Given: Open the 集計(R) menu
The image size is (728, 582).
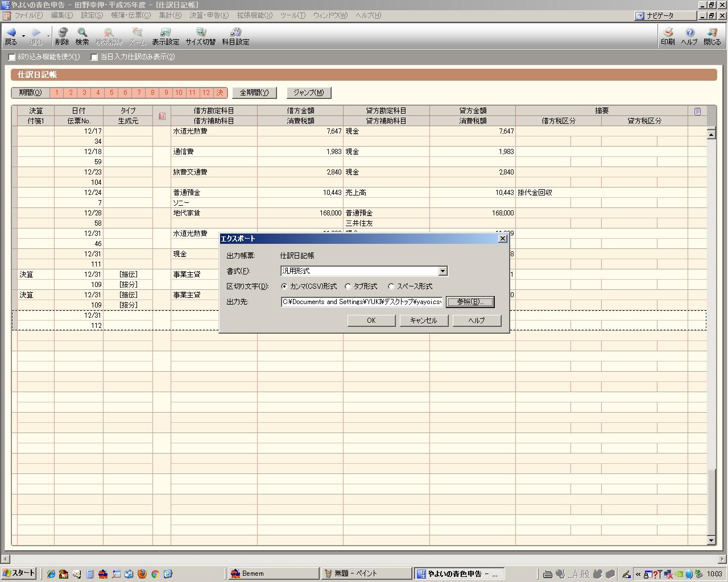Looking at the screenshot, I should pos(169,15).
